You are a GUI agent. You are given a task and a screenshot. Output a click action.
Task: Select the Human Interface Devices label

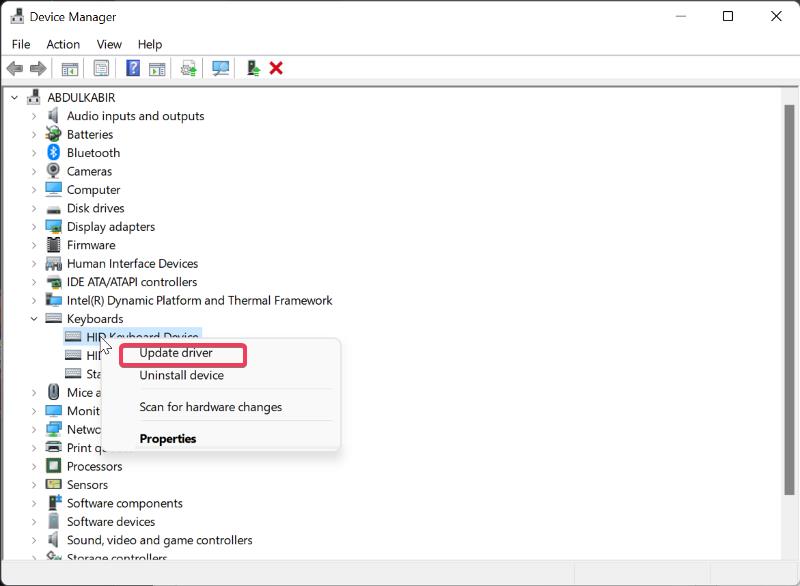[132, 263]
